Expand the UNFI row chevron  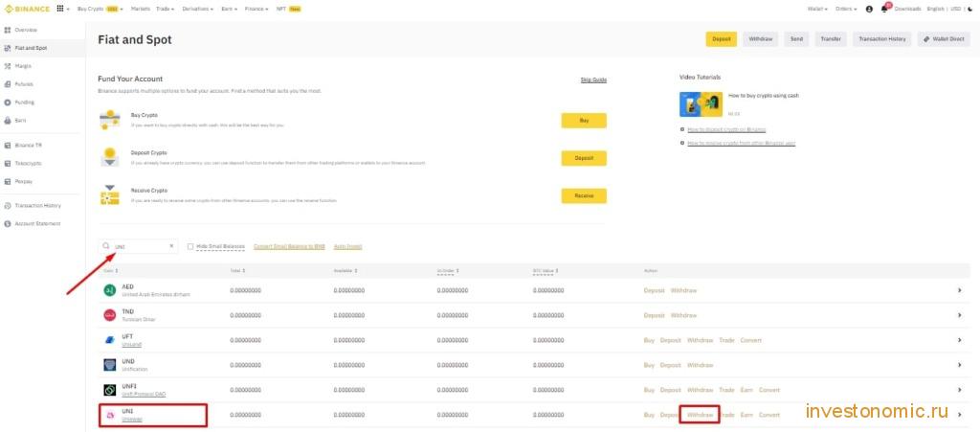click(x=959, y=390)
